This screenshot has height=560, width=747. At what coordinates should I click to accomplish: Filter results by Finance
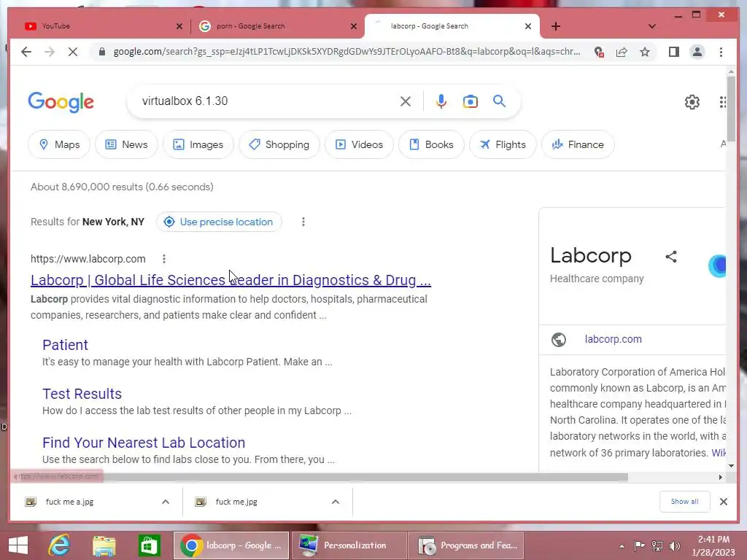pyautogui.click(x=578, y=144)
